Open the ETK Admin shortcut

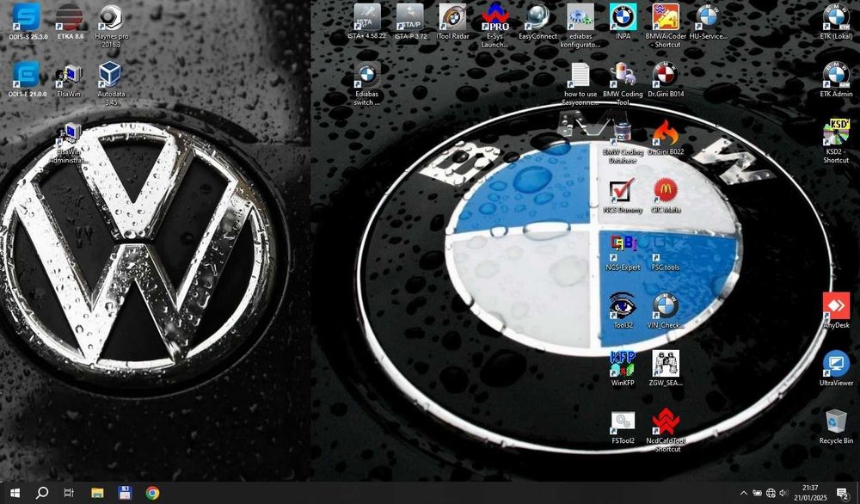pyautogui.click(x=837, y=75)
